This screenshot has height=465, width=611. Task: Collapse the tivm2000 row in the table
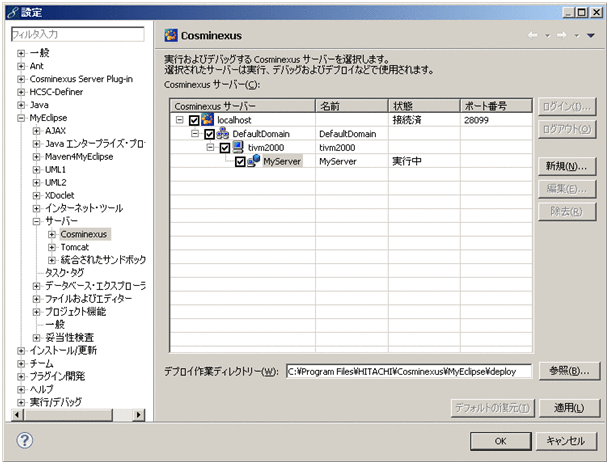tap(210, 147)
